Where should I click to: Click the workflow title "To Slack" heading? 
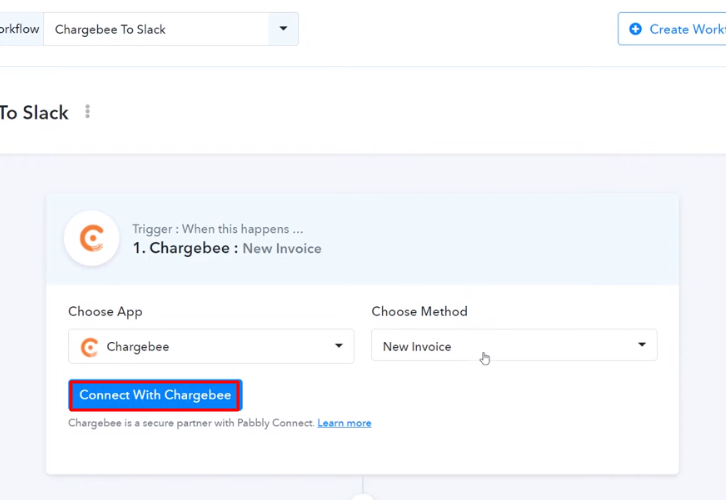(x=34, y=113)
